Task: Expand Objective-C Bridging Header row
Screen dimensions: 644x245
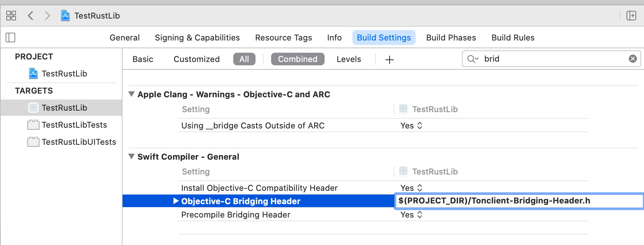Action: pos(176,201)
